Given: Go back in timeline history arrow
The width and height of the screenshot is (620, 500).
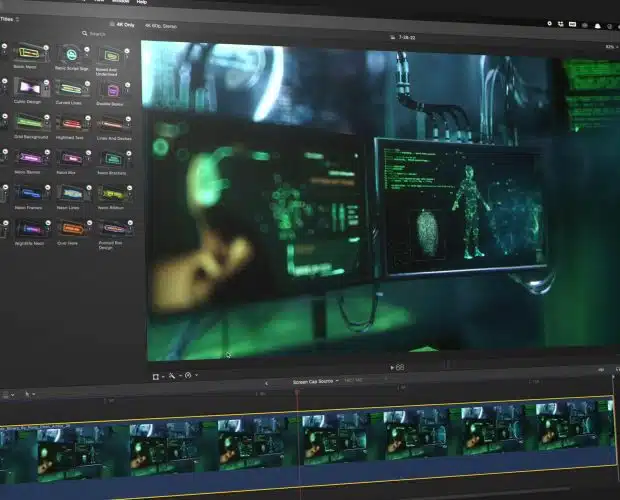Looking at the screenshot, I should coord(267,383).
